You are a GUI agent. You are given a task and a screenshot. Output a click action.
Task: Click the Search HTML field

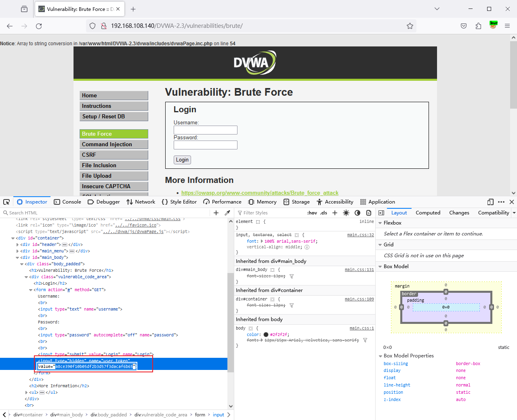pos(107,213)
